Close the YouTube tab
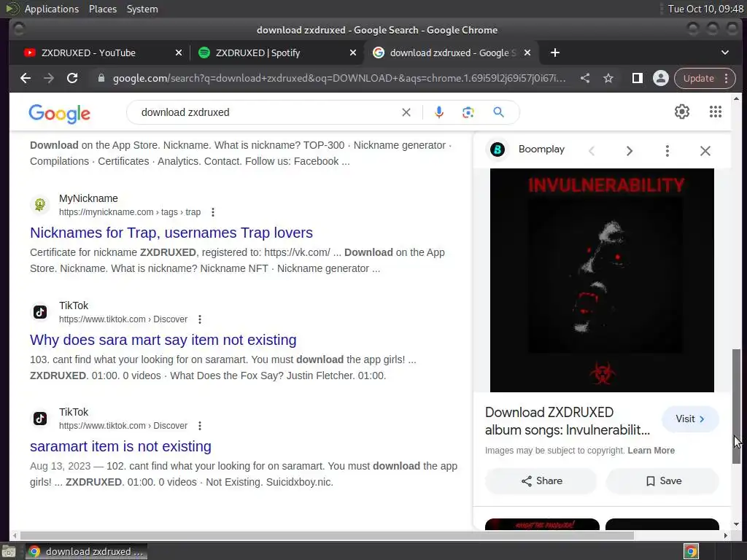Screen dimensions: 747x560 (179, 52)
